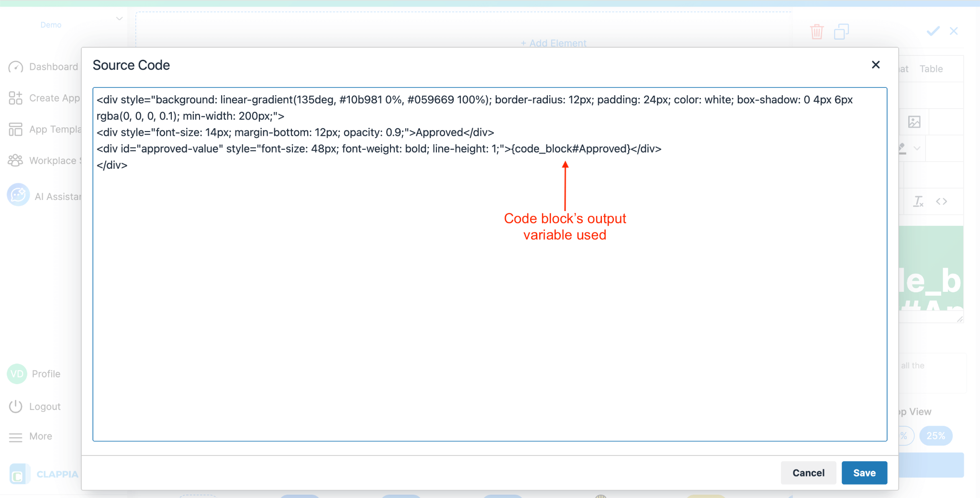The height and width of the screenshot is (498, 980).
Task: Select the Create App icon
Action: click(16, 98)
